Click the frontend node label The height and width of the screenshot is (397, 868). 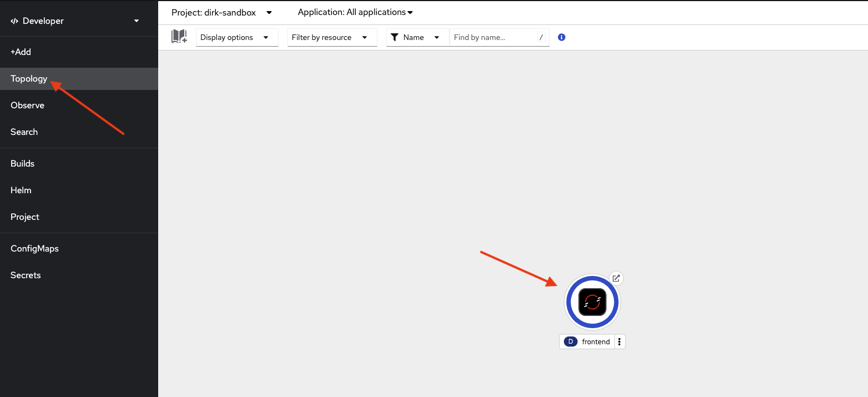pos(596,342)
